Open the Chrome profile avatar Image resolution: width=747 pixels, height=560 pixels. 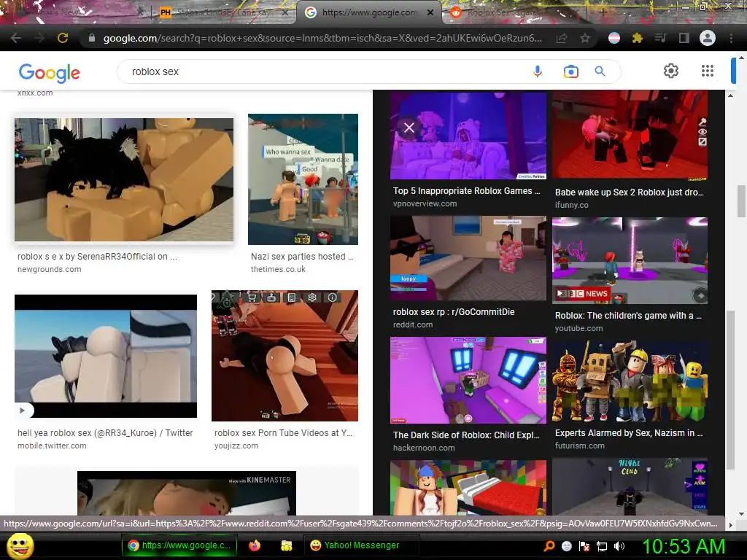pos(708,38)
